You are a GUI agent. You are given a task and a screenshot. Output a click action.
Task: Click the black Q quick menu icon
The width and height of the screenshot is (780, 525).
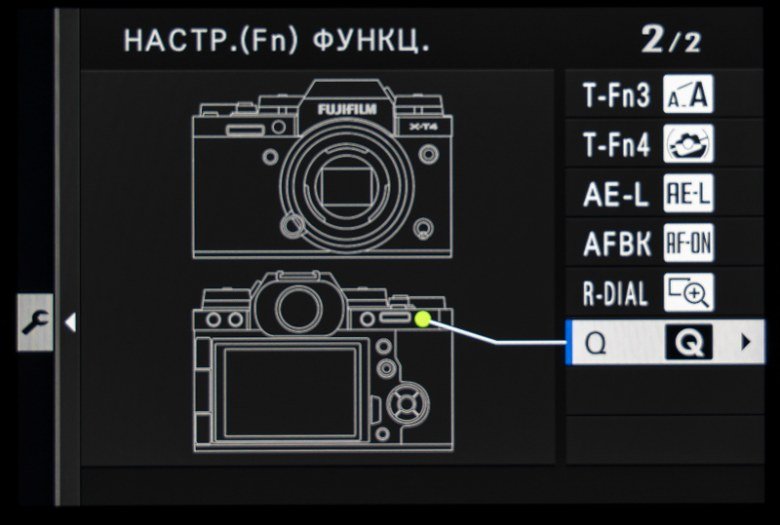[x=689, y=342]
